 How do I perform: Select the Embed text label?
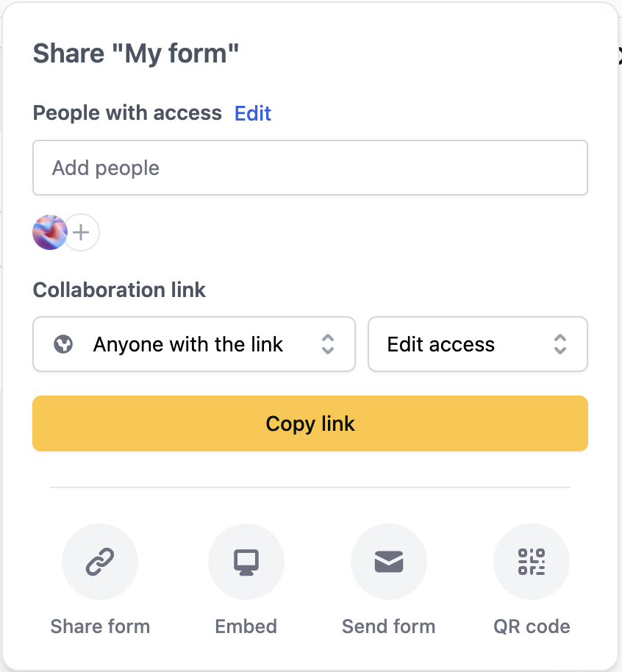246,626
